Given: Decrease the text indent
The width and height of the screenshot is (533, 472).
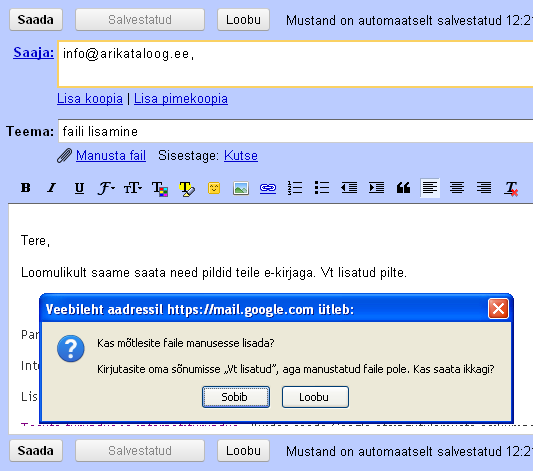Looking at the screenshot, I should (x=349, y=188).
